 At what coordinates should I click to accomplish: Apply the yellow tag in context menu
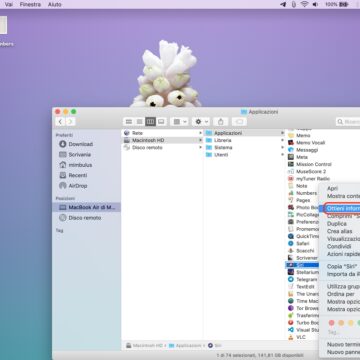351,323
